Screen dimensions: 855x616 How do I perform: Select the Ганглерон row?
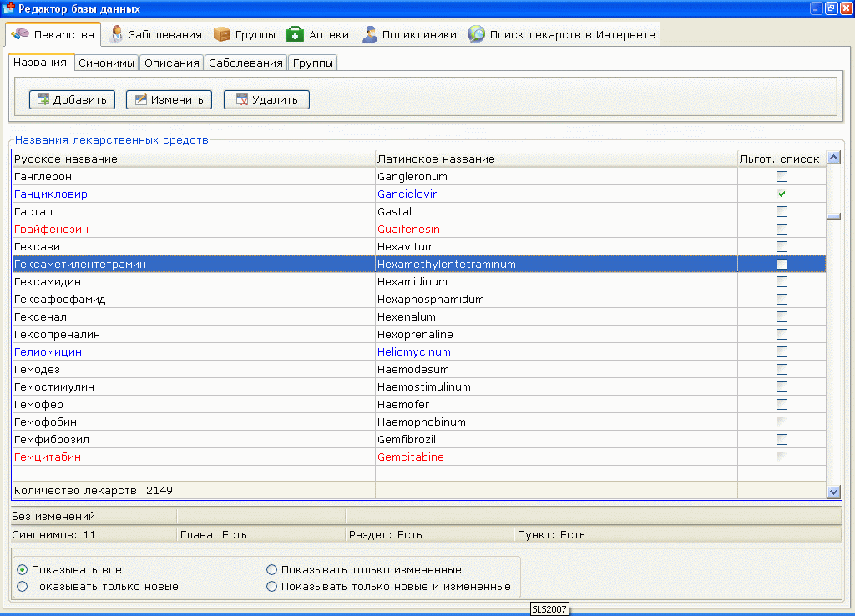[419, 177]
